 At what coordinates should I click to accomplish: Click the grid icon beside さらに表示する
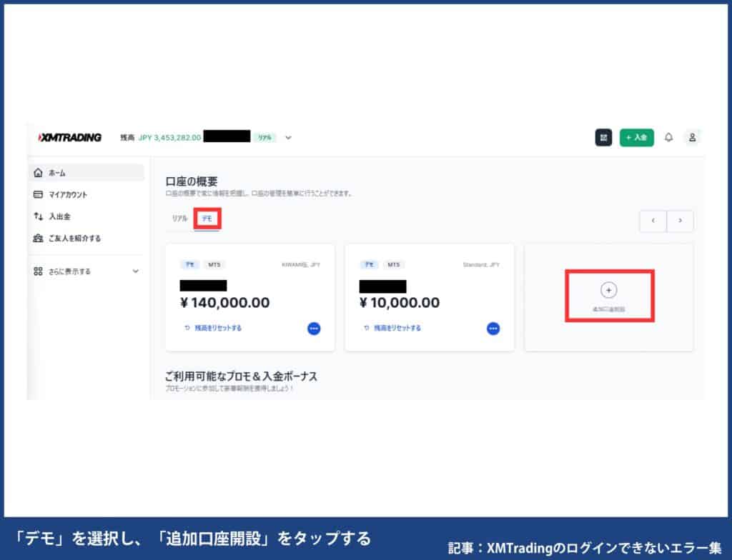(x=39, y=271)
